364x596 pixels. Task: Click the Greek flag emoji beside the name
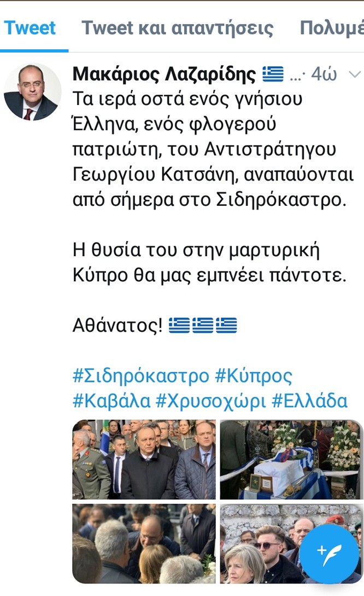point(273,74)
